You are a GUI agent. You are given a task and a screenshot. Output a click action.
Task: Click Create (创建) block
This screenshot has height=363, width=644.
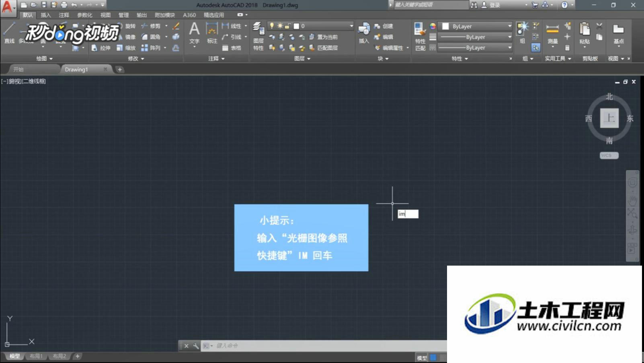pos(384,26)
